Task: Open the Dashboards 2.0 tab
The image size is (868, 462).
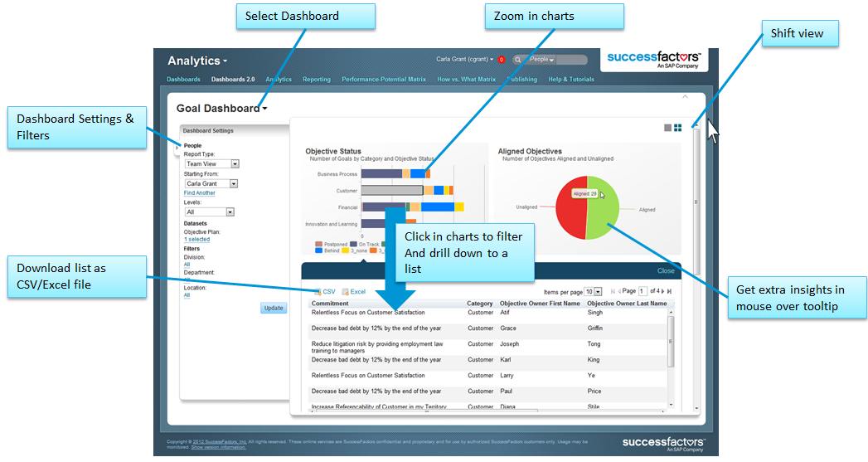Action: click(233, 80)
